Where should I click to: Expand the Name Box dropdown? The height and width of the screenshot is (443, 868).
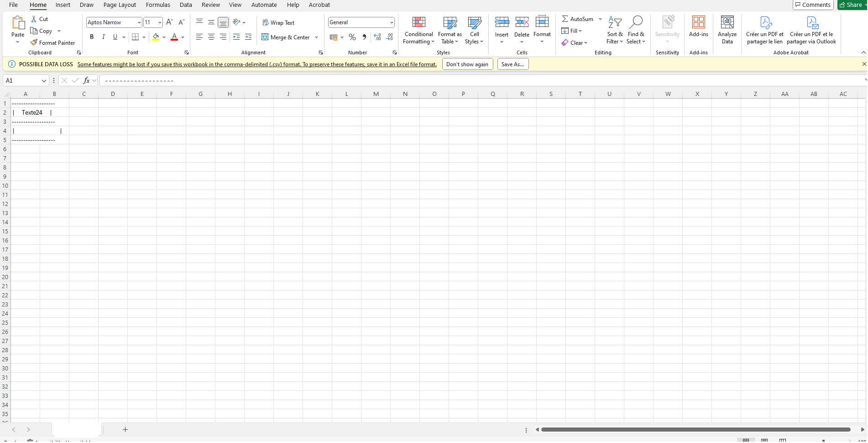click(44, 81)
